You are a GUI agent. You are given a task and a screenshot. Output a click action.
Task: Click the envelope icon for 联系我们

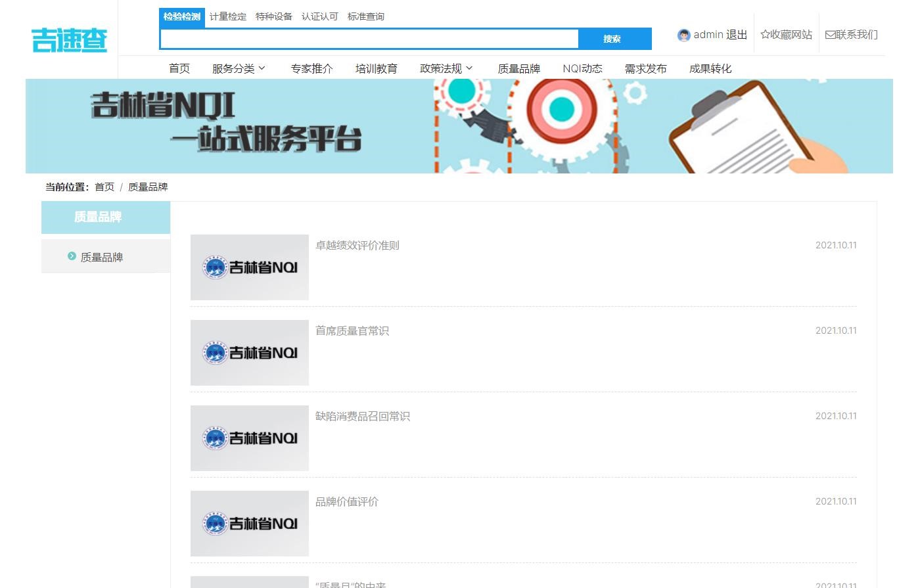[830, 35]
